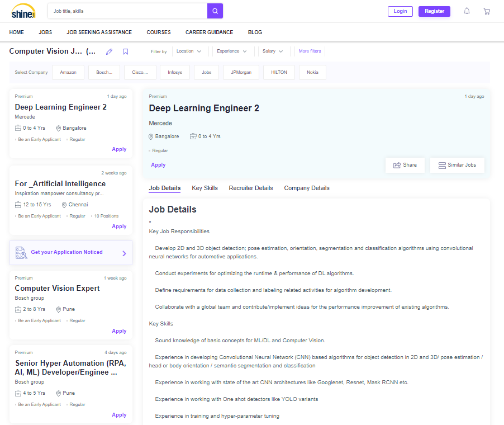Click the Login button
Screen dimensions: 504x425
pyautogui.click(x=400, y=11)
